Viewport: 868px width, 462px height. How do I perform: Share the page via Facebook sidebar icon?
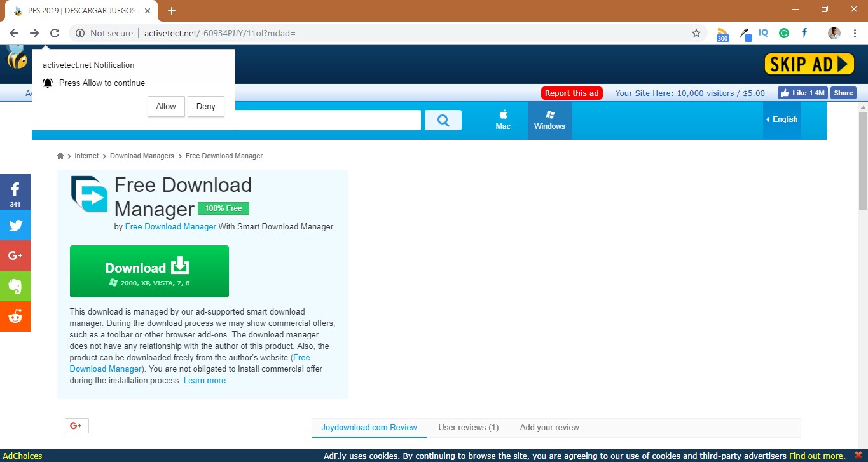[x=15, y=191]
